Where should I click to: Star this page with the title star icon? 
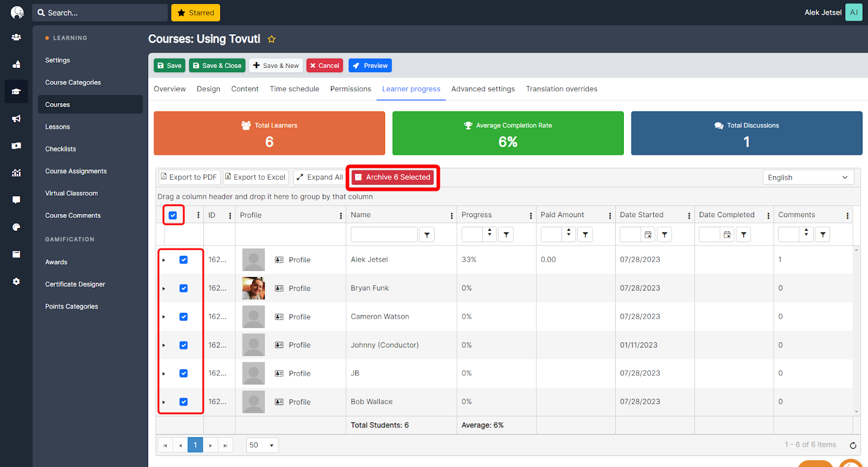pyautogui.click(x=272, y=39)
